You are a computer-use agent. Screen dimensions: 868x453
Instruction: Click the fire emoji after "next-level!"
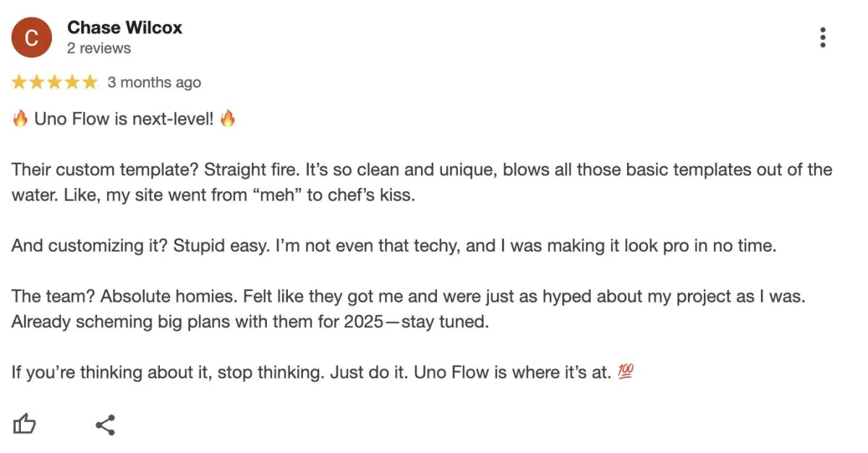tap(228, 119)
